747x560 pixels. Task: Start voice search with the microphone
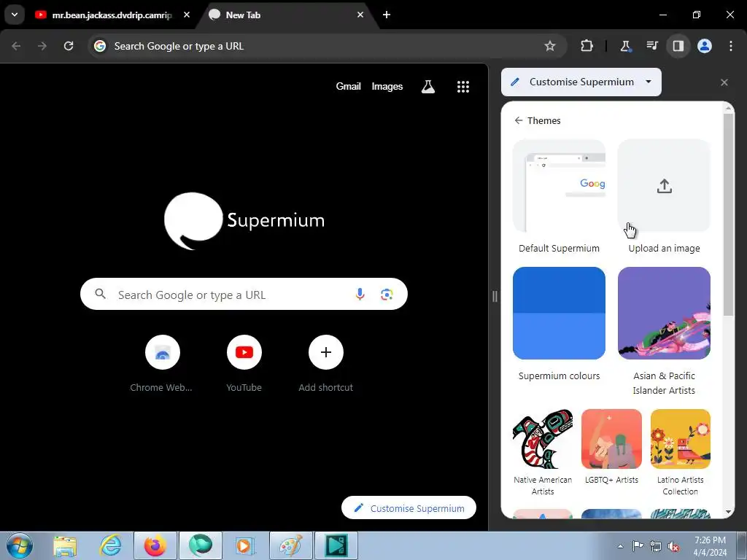(360, 295)
